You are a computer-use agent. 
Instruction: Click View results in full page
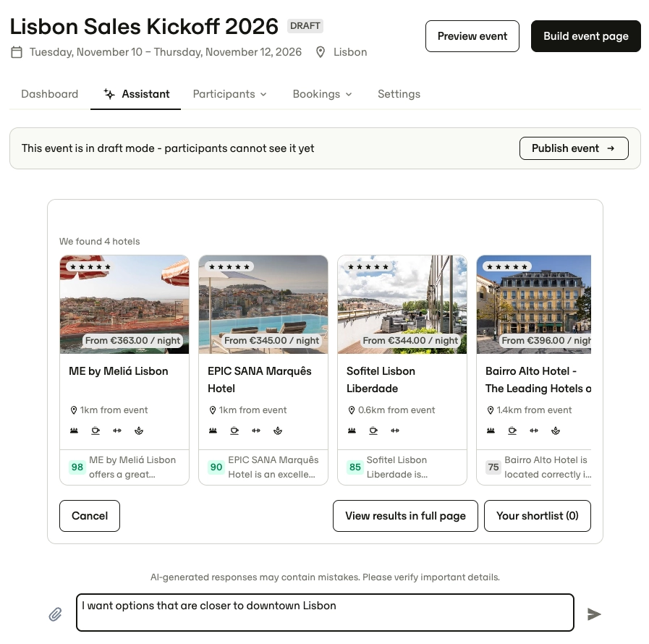coord(405,516)
